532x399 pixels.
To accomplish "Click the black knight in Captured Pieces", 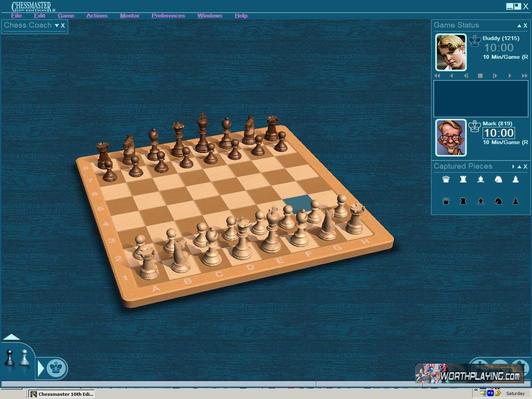I will click(x=498, y=201).
